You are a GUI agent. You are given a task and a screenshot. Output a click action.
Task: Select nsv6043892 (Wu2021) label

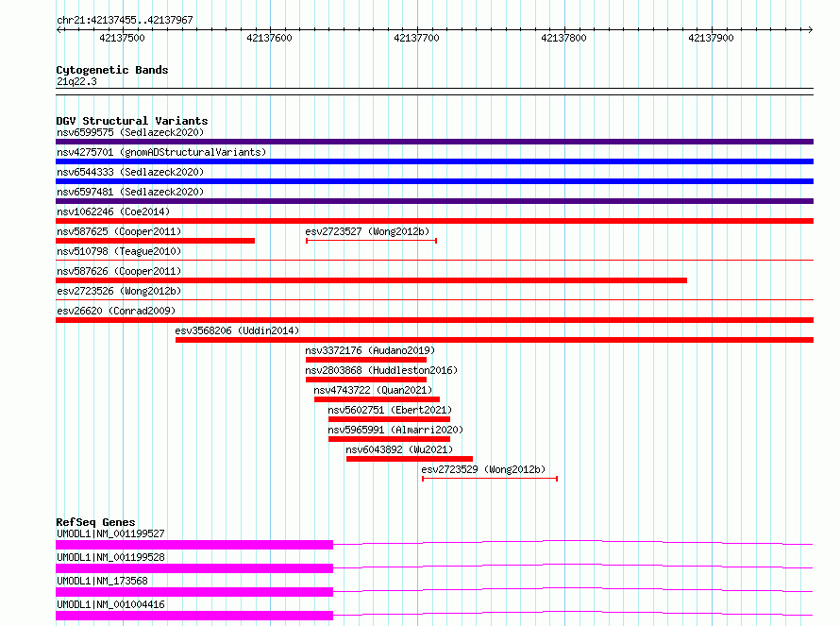point(399,449)
